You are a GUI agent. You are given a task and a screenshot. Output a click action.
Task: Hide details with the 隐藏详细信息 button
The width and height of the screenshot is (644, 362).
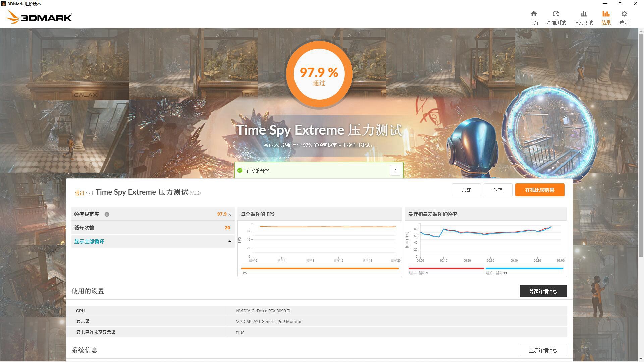[543, 291]
